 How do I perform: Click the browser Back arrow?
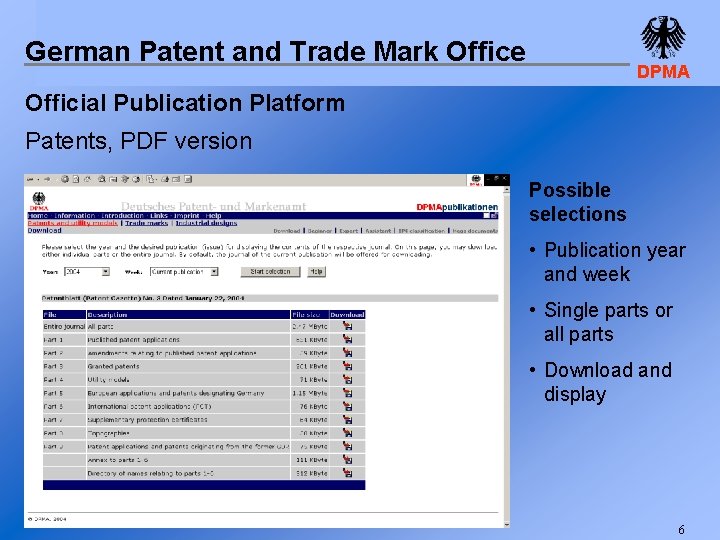click(x=30, y=180)
